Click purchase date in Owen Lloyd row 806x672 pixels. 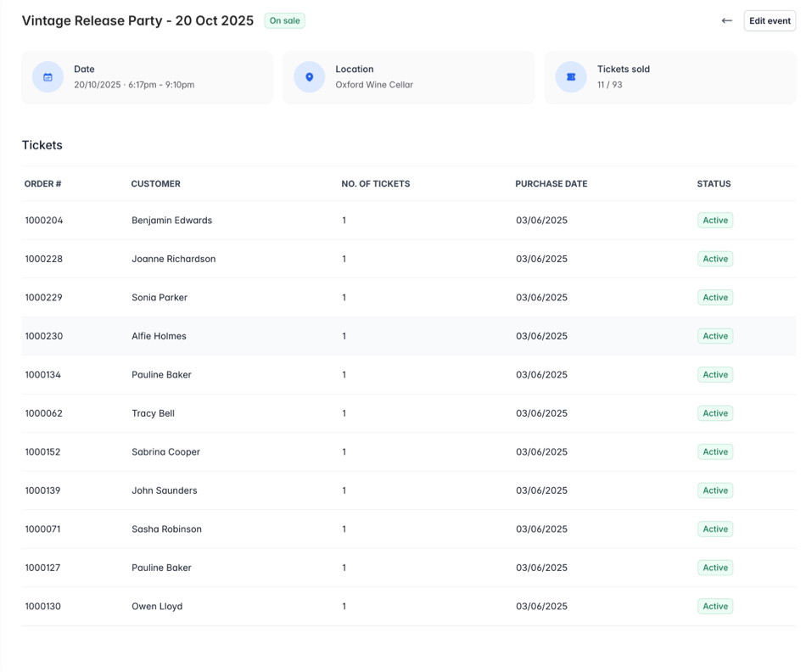click(x=542, y=606)
